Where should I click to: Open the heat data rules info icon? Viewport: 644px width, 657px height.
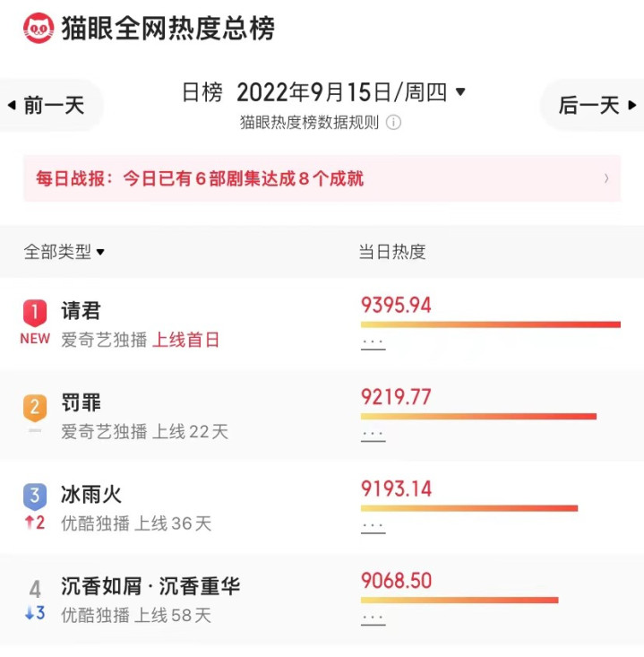[x=393, y=123]
